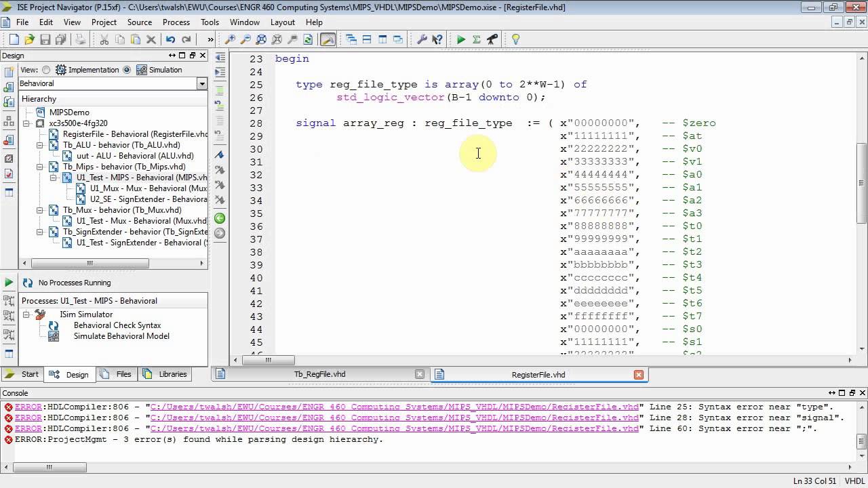Switch to the Files panel tab
Viewport: 868px width, 488px height.
click(x=117, y=374)
